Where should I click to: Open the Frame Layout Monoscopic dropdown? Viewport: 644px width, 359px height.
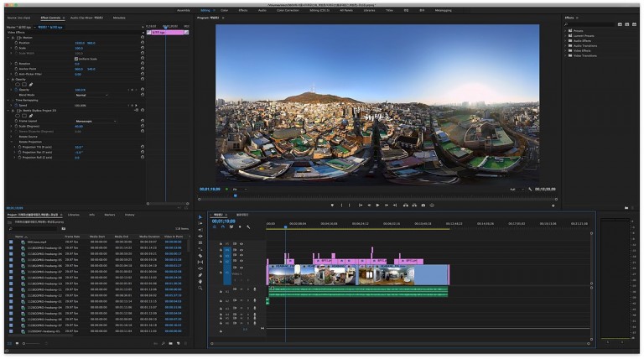pos(96,121)
